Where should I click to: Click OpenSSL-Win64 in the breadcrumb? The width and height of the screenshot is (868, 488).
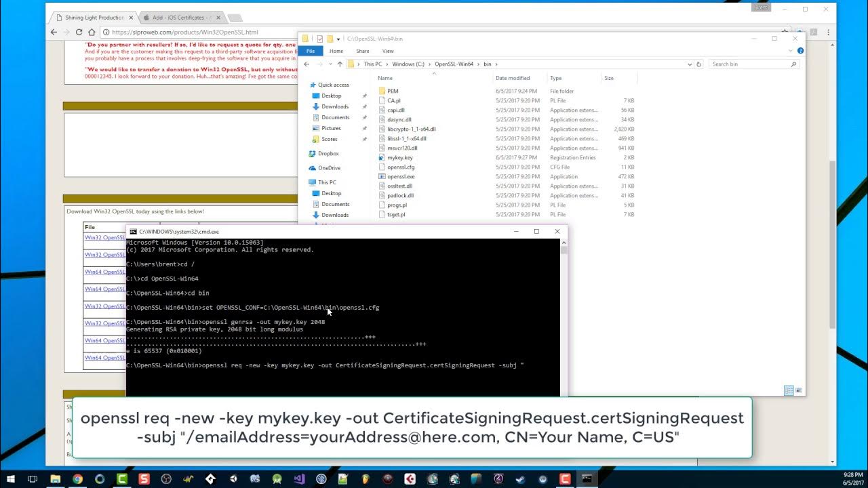coord(454,64)
